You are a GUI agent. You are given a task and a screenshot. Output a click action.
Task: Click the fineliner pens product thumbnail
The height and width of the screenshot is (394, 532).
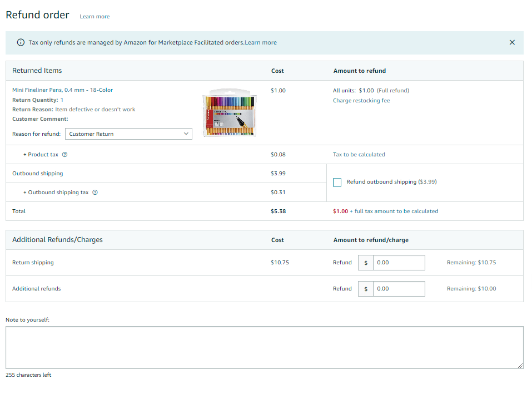click(230, 113)
